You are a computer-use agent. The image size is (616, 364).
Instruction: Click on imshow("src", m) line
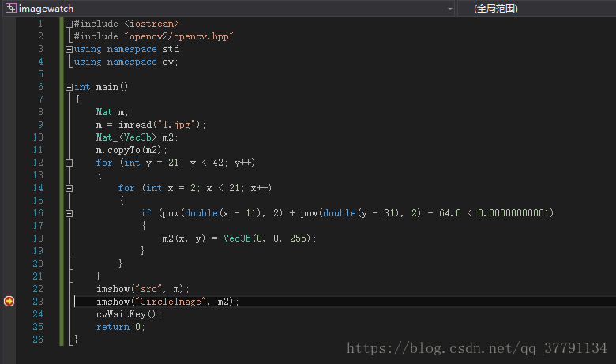point(143,289)
